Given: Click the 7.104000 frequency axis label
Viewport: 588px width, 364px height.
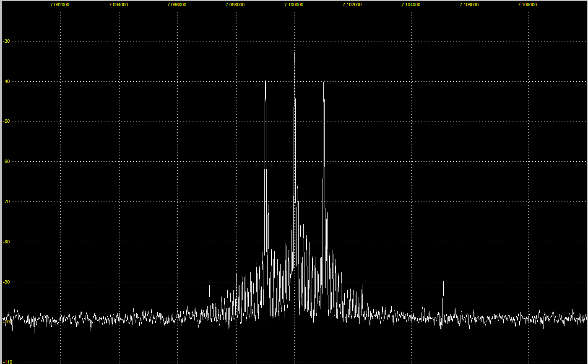Looking at the screenshot, I should coord(411,5).
